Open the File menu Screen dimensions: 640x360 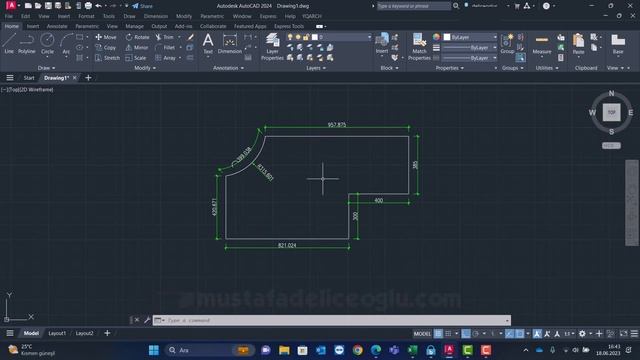tap(9, 16)
